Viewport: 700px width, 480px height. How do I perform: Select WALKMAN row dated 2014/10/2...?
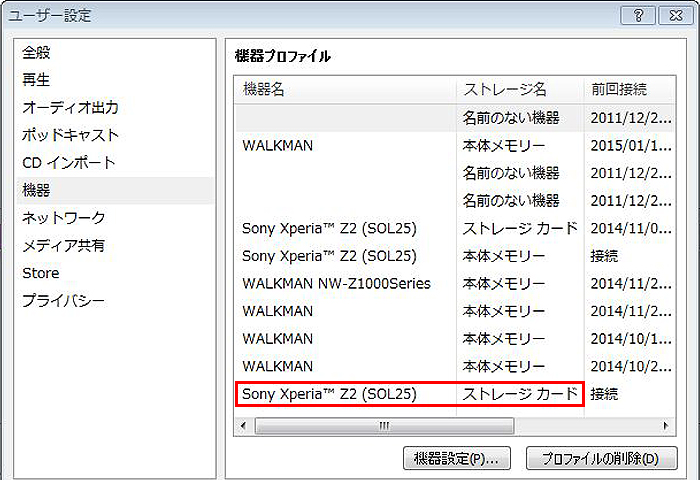(454, 367)
